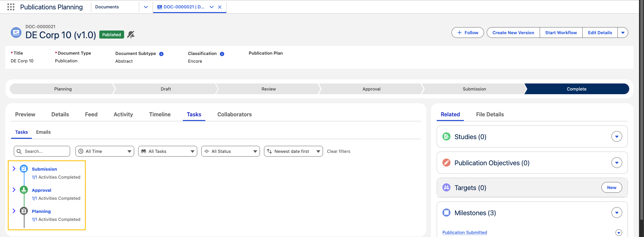Open the Planning task link

point(41,211)
